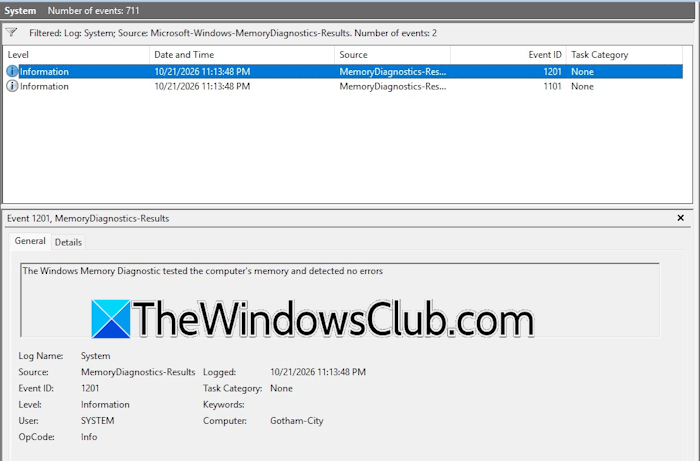This screenshot has width=700, height=461.
Task: Close the Event 1201 preview pane
Action: pos(680,218)
